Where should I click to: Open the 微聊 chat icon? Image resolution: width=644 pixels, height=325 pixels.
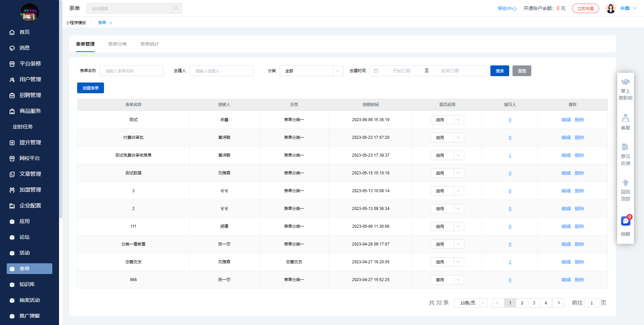(x=625, y=221)
